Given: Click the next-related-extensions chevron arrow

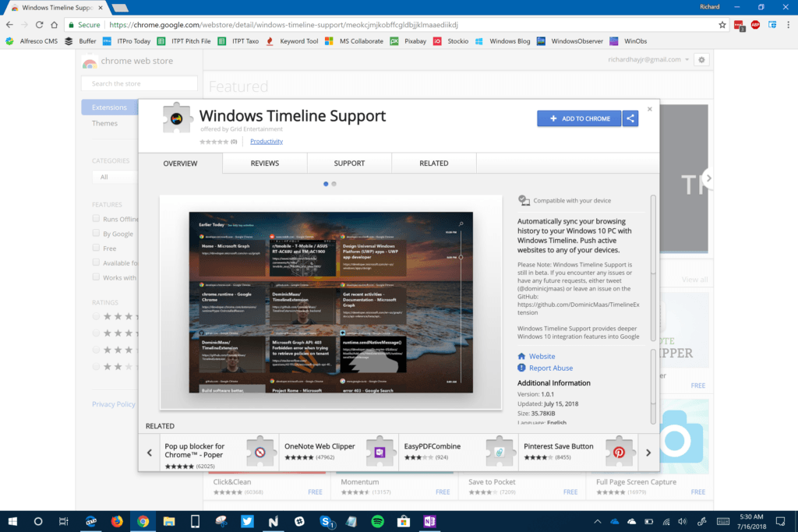Looking at the screenshot, I should [x=649, y=452].
